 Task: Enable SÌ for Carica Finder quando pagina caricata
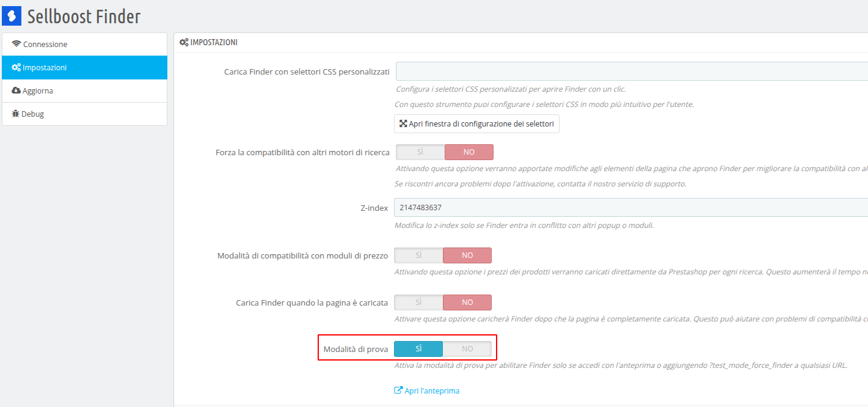click(x=418, y=302)
